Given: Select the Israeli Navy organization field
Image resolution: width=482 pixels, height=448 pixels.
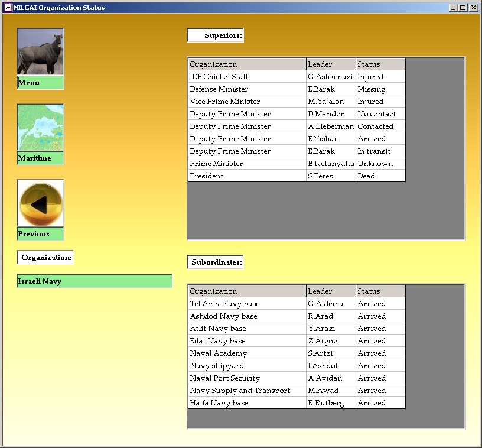Looking at the screenshot, I should click(x=95, y=281).
